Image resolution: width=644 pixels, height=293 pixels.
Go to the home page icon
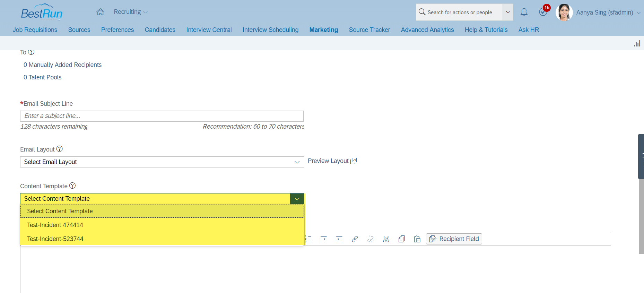tap(100, 12)
